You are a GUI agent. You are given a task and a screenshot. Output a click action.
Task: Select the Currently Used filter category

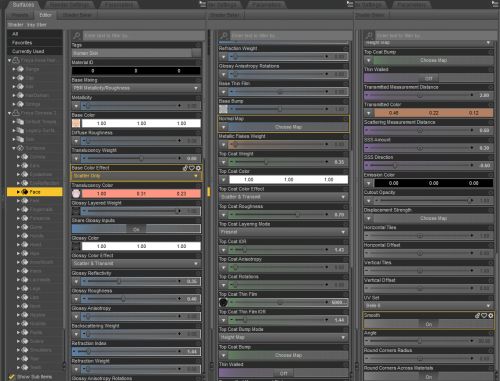(35, 51)
